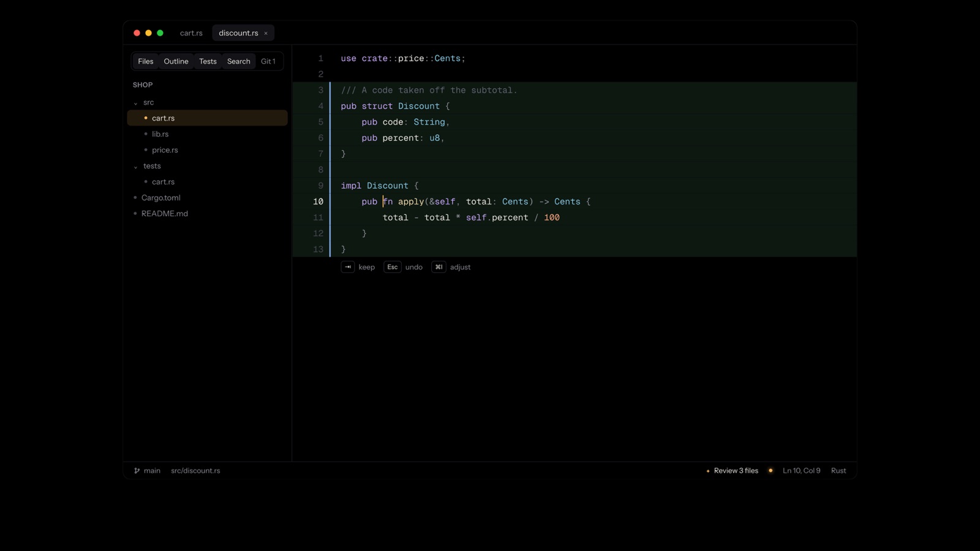Image resolution: width=980 pixels, height=551 pixels.
Task: Open cart.rs under src
Action: [x=207, y=118]
